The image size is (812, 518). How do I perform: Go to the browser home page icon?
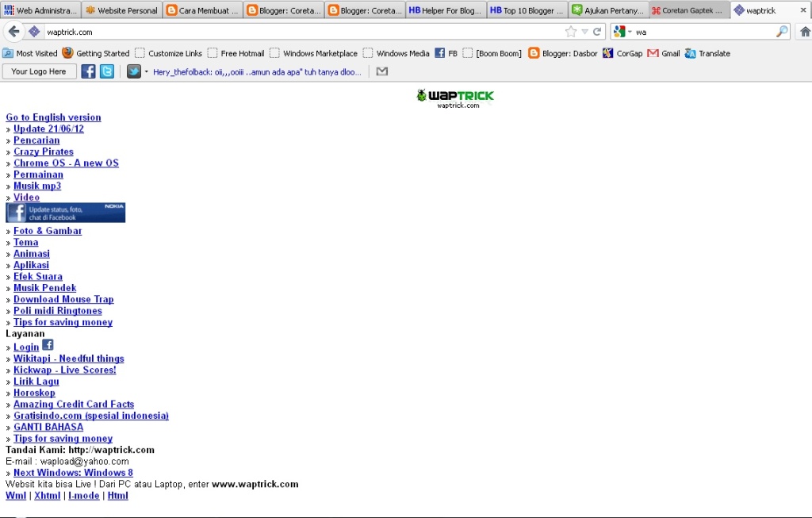(x=806, y=32)
